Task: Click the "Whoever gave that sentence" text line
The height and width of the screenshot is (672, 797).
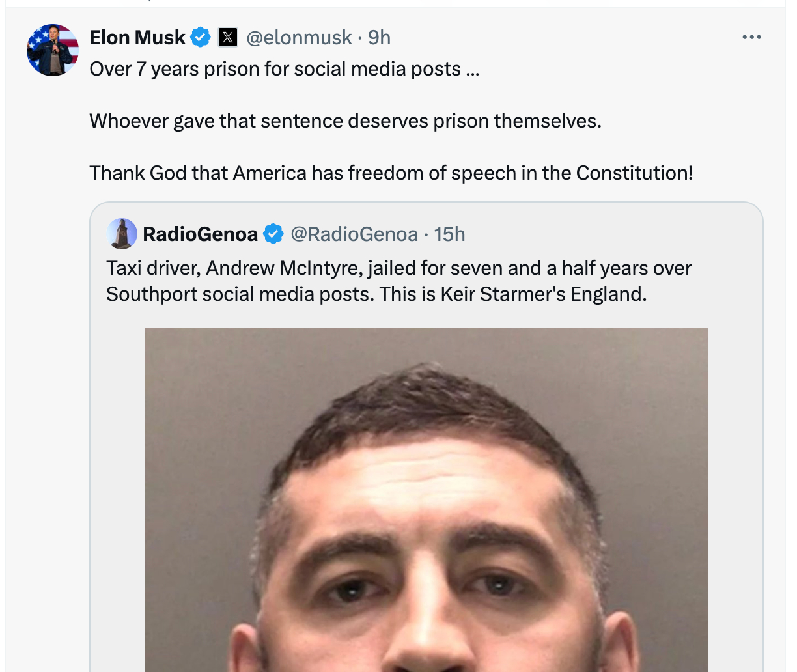Action: (x=345, y=121)
